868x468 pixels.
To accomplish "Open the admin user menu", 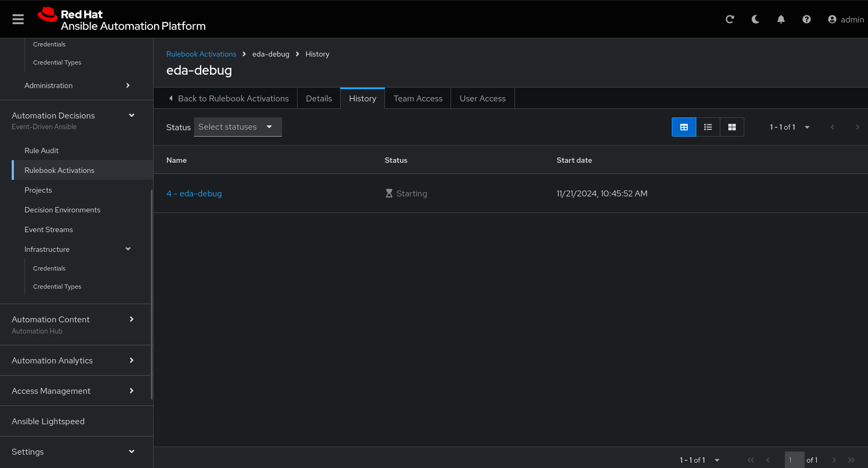I will 846,19.
